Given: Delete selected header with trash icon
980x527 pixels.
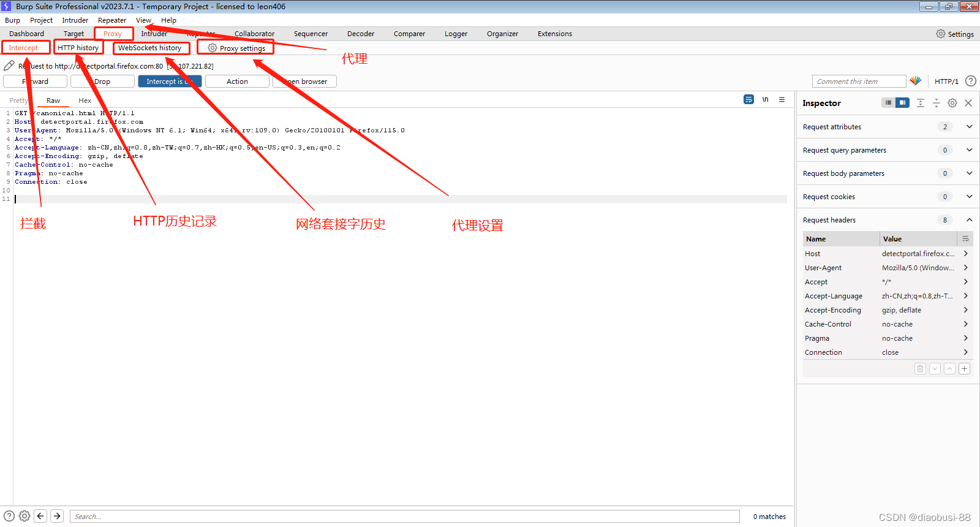Looking at the screenshot, I should 920,368.
